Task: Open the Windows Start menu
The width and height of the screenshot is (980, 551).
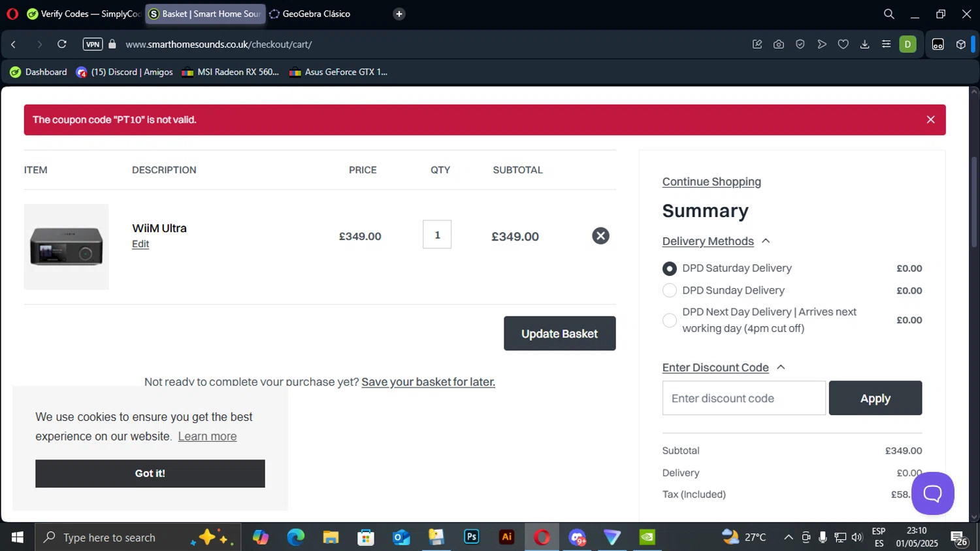Action: coord(18,537)
